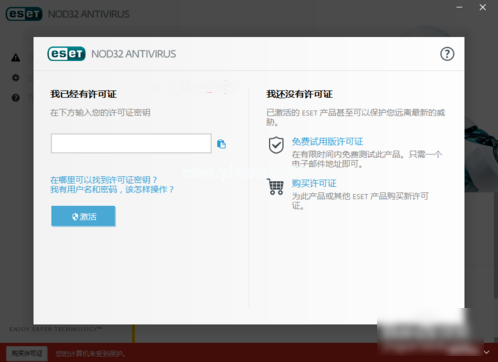Open link 我有用户名和密码,该怎样操作?
Viewport: 498px width, 362px height.
pyautogui.click(x=112, y=189)
